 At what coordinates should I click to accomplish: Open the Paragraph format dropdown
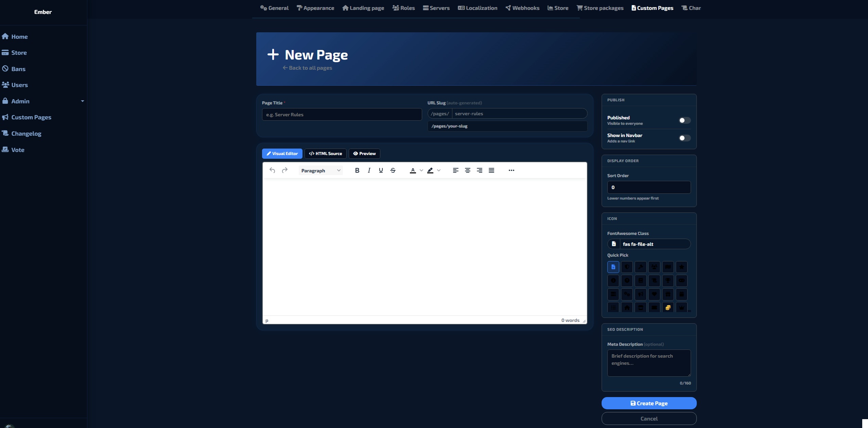[x=320, y=170]
